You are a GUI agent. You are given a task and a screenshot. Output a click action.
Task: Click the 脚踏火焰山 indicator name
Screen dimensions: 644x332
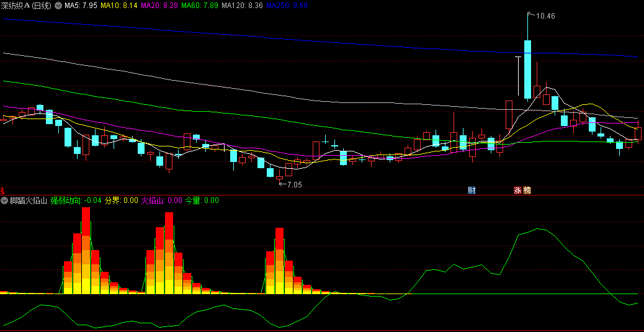[28, 200]
